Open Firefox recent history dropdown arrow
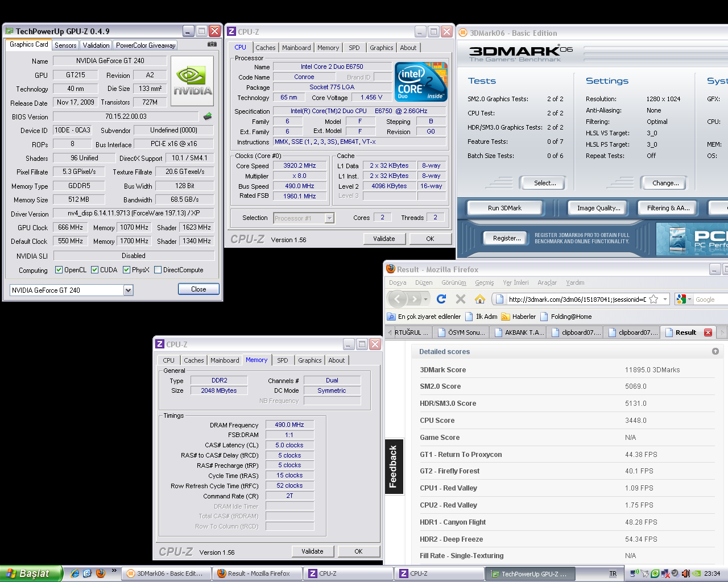Viewport: 728px width, 582px height. (427, 299)
